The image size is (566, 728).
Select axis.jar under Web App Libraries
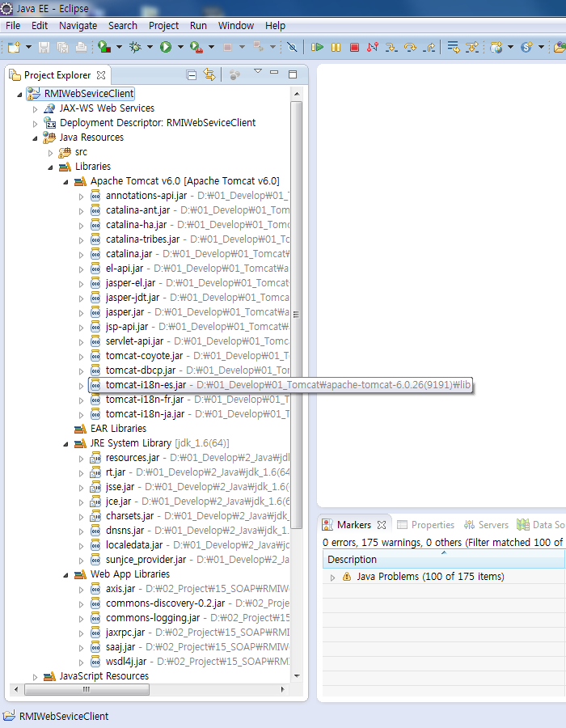pos(120,589)
